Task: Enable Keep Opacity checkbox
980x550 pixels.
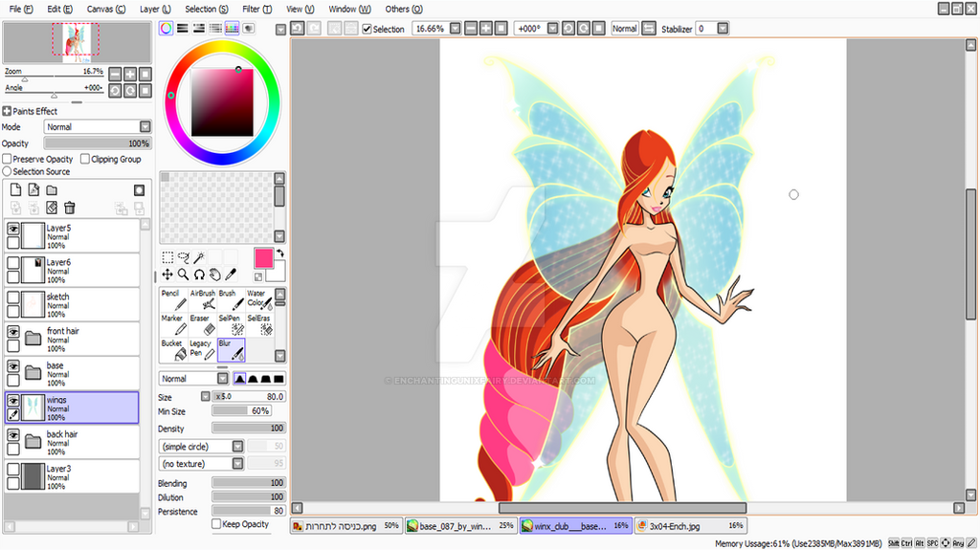Action: coord(216,524)
